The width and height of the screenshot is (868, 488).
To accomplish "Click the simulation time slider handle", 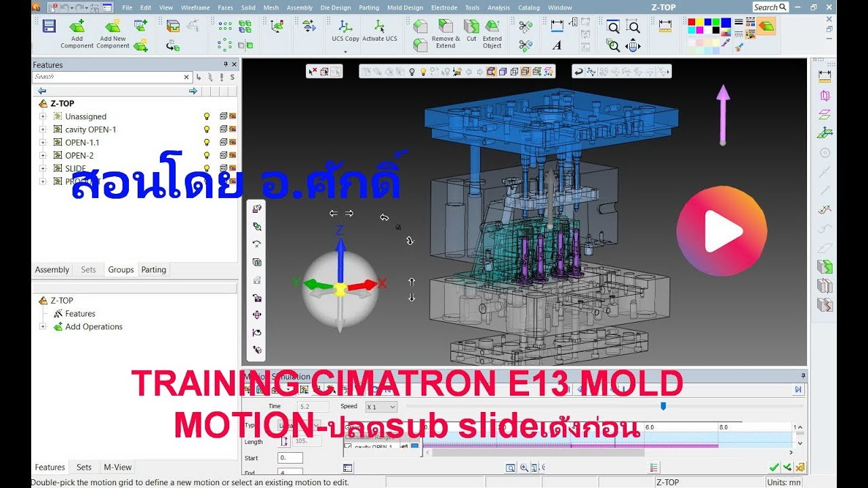I will tap(663, 406).
